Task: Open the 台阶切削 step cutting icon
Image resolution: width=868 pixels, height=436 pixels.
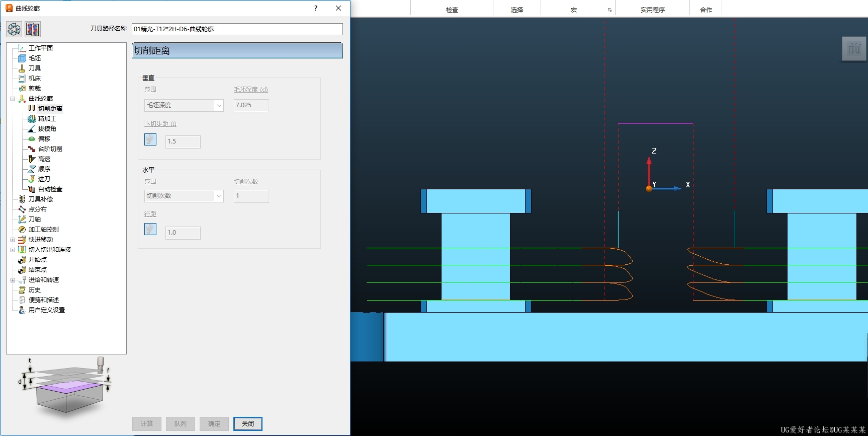Action: coord(32,149)
